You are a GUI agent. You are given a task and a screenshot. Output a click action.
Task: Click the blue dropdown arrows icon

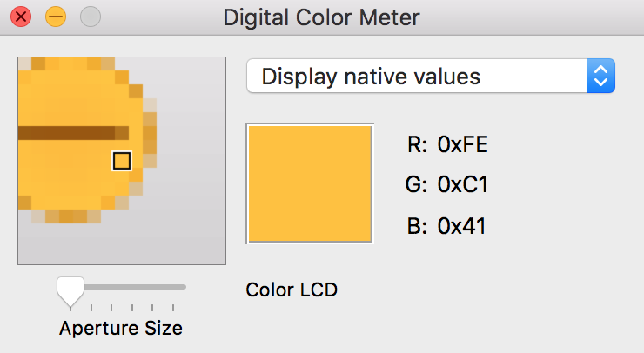[601, 76]
